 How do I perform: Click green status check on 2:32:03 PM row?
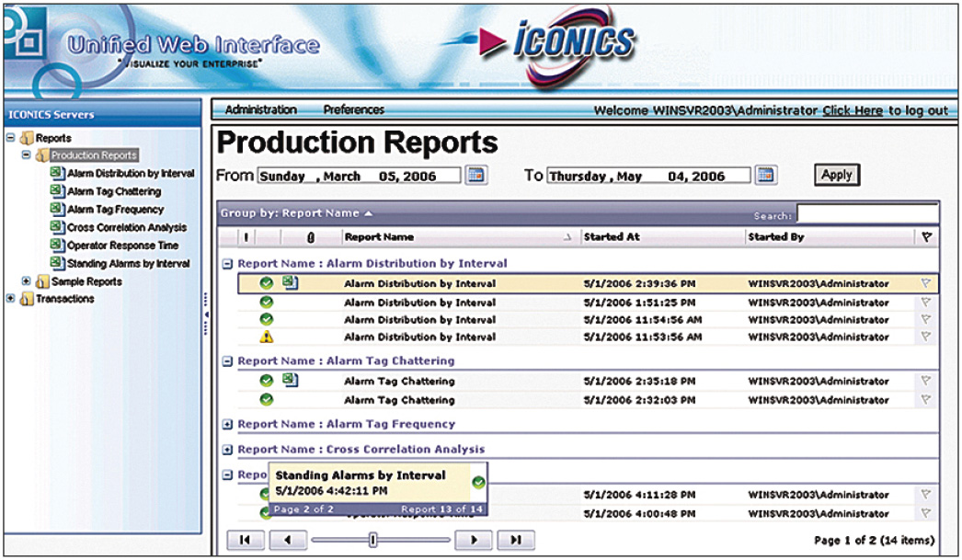coord(267,399)
